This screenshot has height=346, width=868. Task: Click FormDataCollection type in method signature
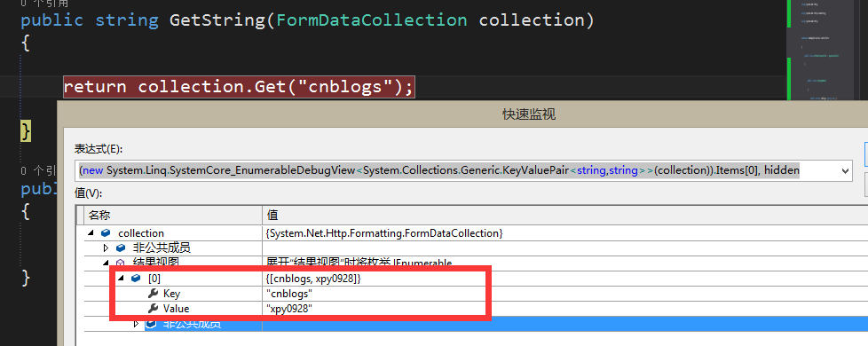(x=371, y=21)
